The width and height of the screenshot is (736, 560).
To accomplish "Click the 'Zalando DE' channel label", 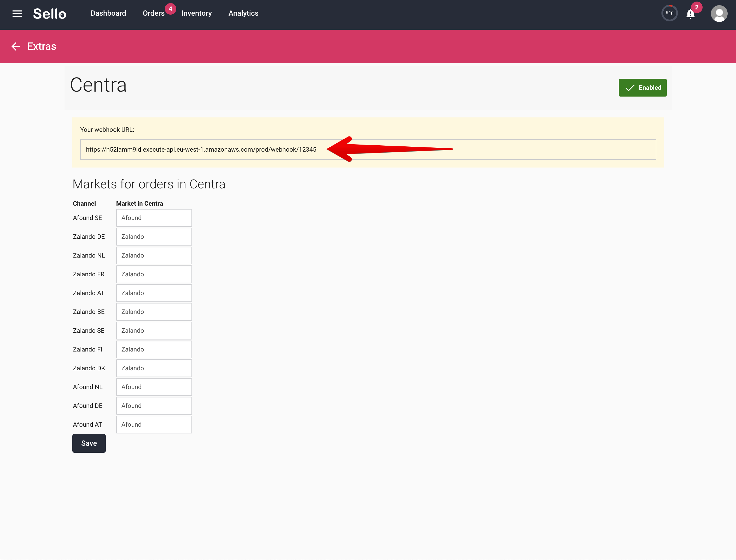I will pyautogui.click(x=89, y=237).
